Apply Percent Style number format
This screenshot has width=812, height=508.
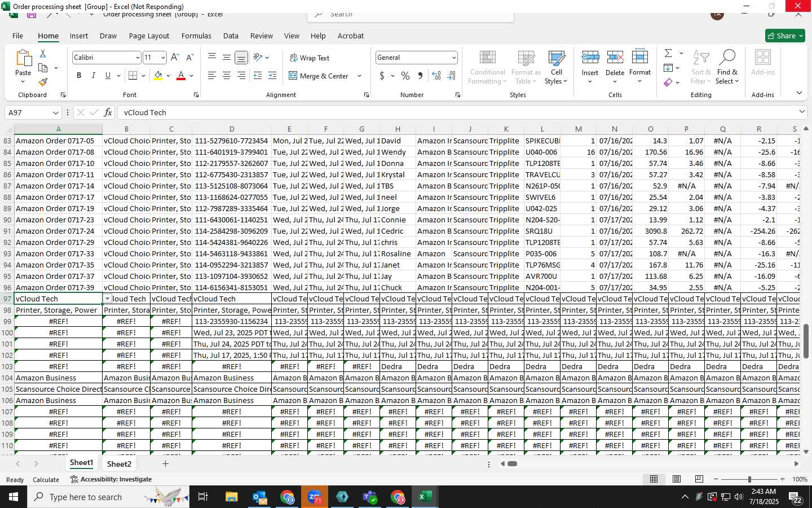click(405, 76)
